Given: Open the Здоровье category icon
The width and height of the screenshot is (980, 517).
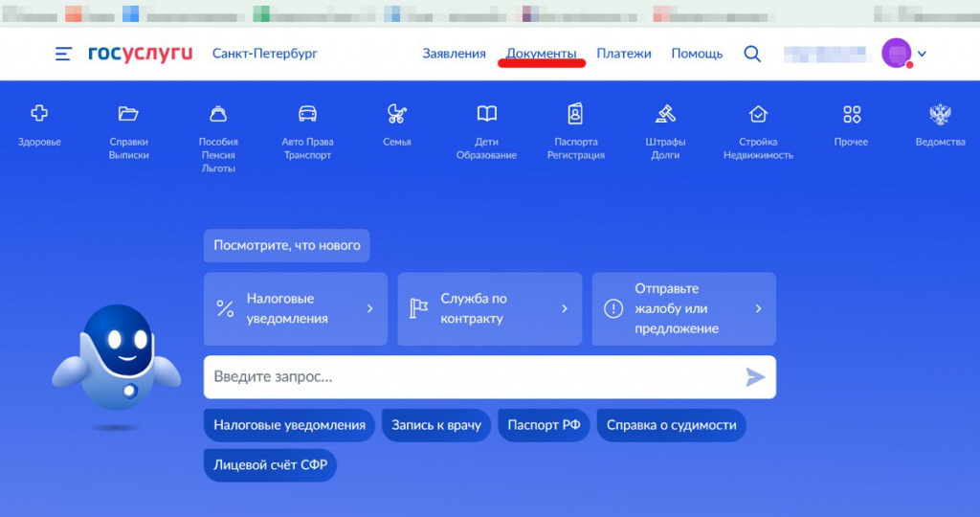Looking at the screenshot, I should coord(39,113).
